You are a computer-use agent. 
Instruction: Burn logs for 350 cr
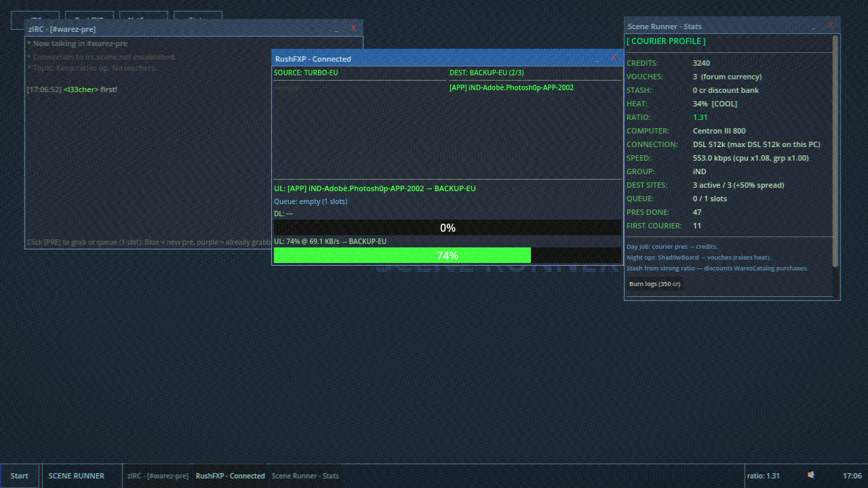[654, 284]
